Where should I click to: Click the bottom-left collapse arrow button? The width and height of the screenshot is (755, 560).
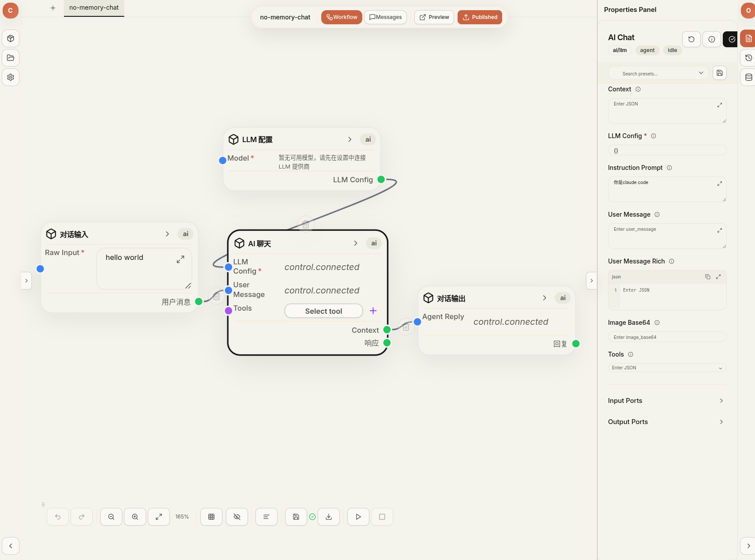11,546
